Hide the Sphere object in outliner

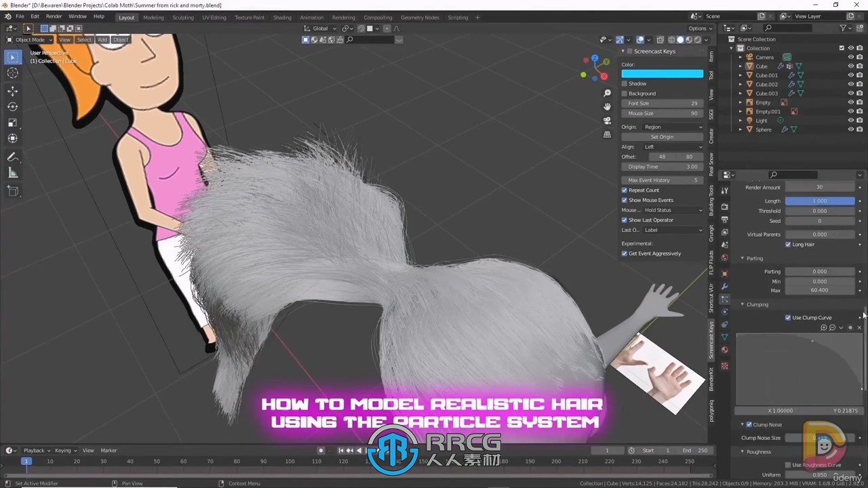(851, 129)
